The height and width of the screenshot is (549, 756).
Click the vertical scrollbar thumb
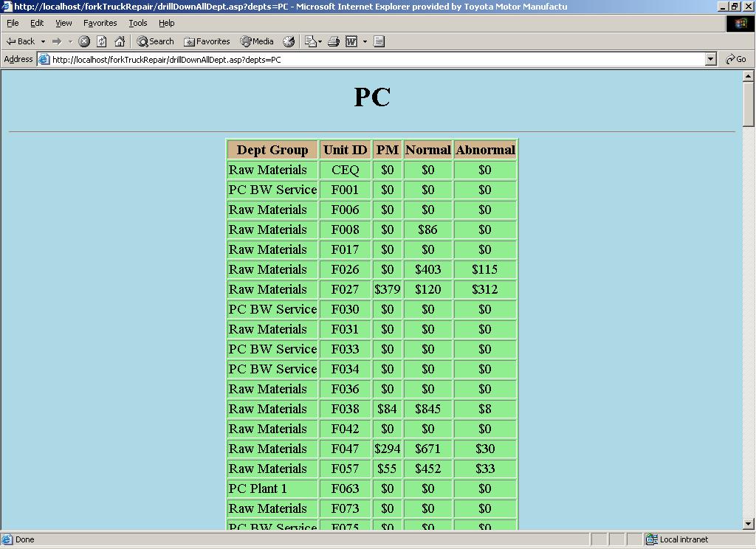click(x=749, y=103)
